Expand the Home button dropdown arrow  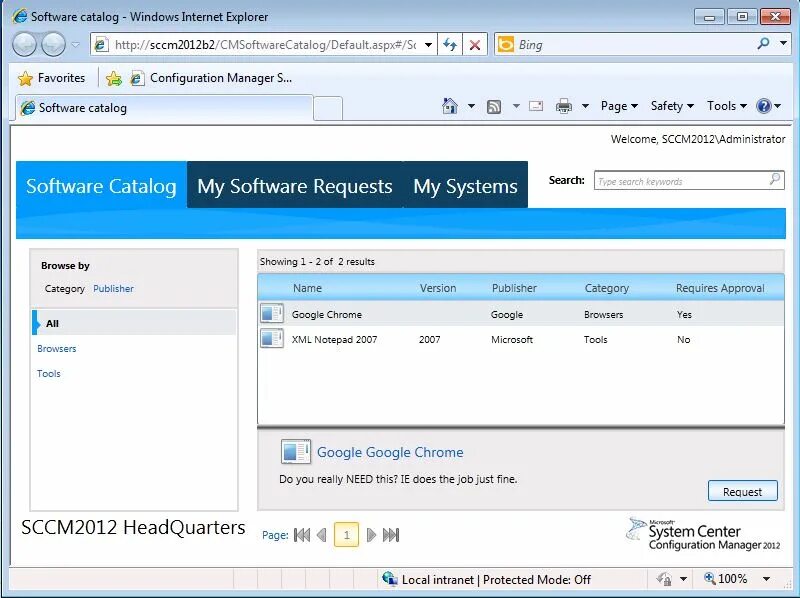point(471,106)
